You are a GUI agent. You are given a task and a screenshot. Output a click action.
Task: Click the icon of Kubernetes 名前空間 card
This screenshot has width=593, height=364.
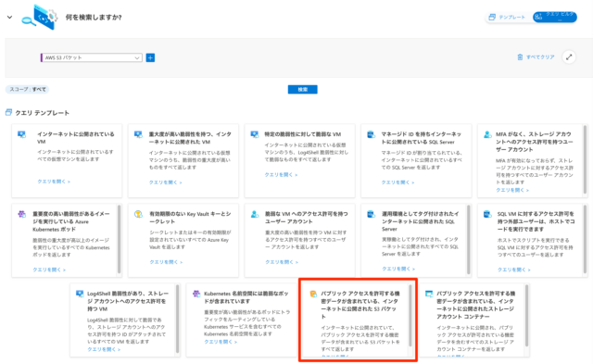coord(196,294)
